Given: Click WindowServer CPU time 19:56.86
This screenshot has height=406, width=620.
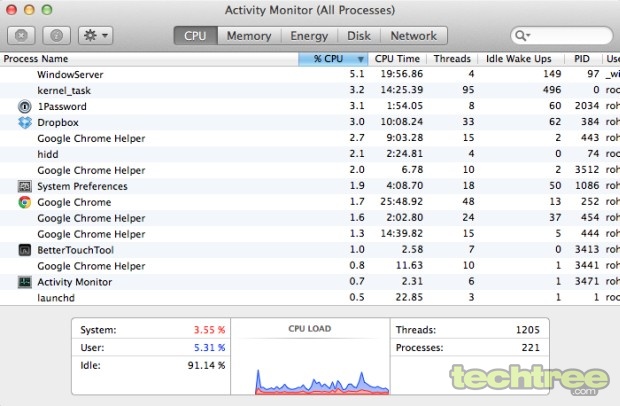Looking at the screenshot, I should [401, 74].
